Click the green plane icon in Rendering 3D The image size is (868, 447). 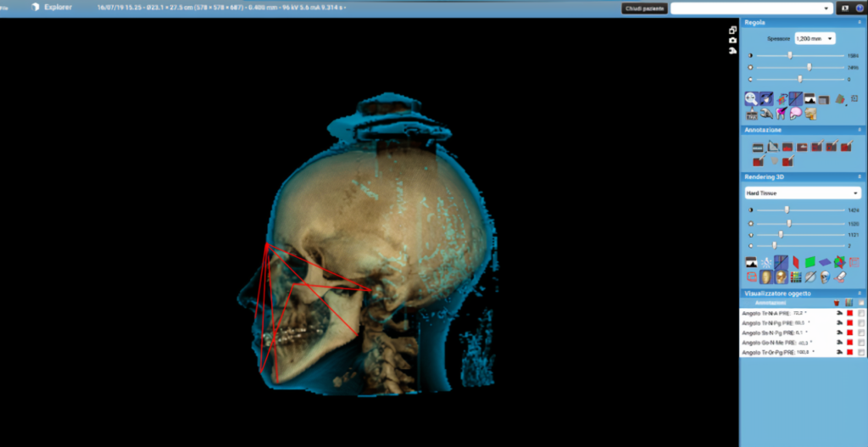(810, 262)
